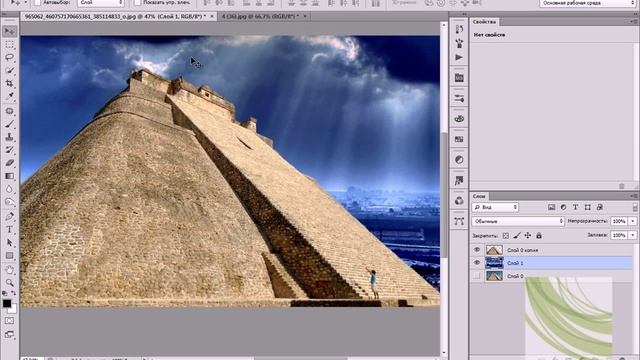Select the Gradient tool
The image size is (640, 360).
coord(9,176)
